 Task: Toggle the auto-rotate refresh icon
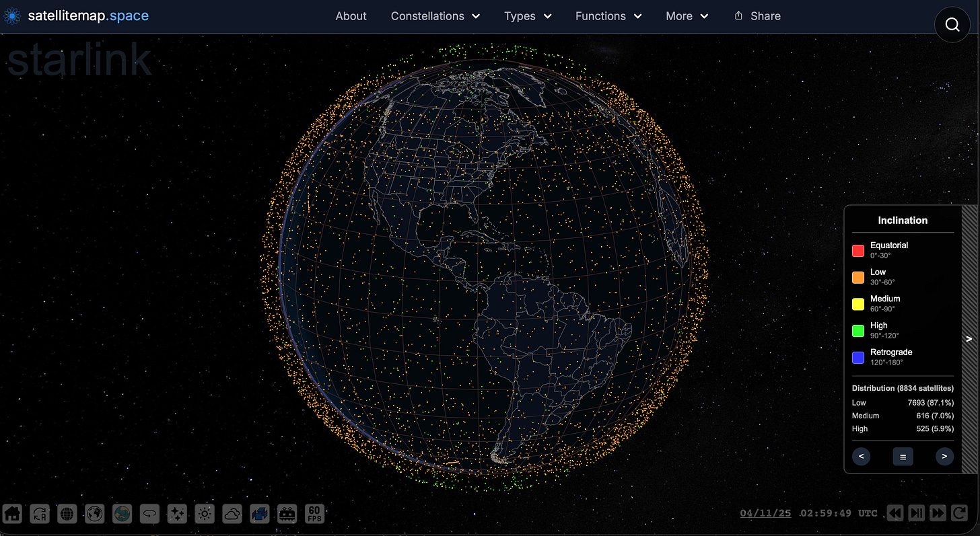(x=40, y=514)
